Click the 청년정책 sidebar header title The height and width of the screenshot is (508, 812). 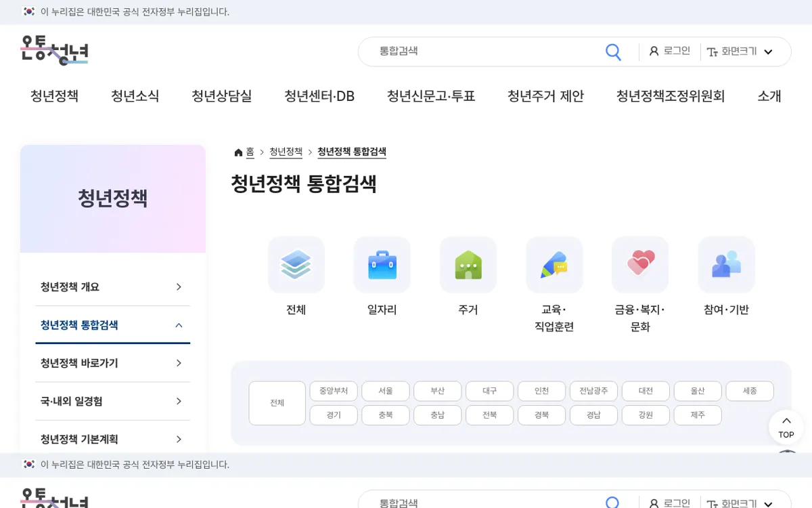click(x=112, y=198)
